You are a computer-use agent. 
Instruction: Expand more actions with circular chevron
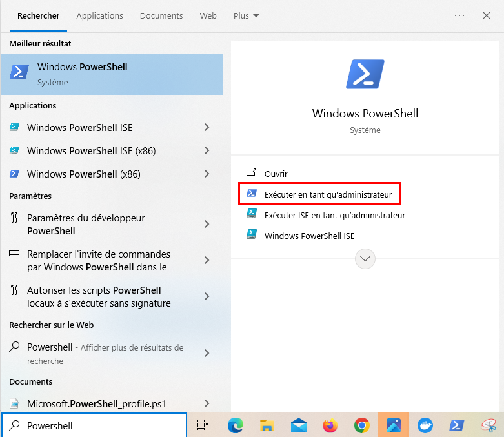click(x=365, y=259)
